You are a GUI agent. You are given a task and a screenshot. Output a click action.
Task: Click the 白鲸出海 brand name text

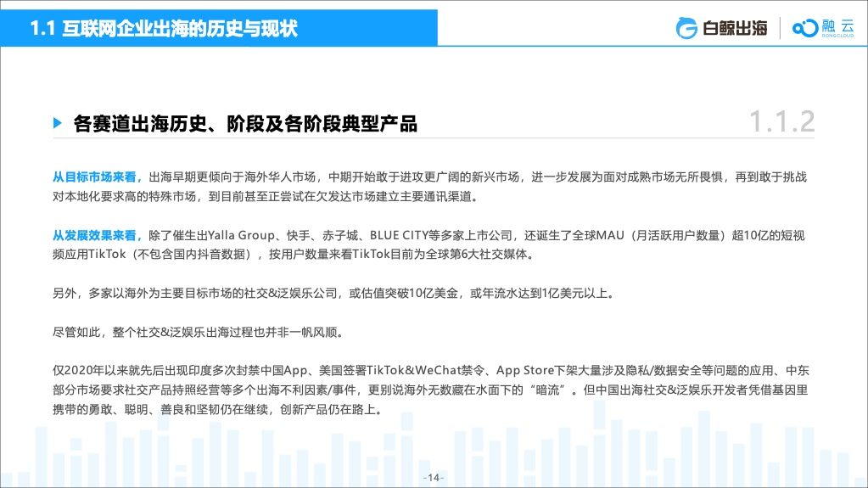click(x=735, y=28)
